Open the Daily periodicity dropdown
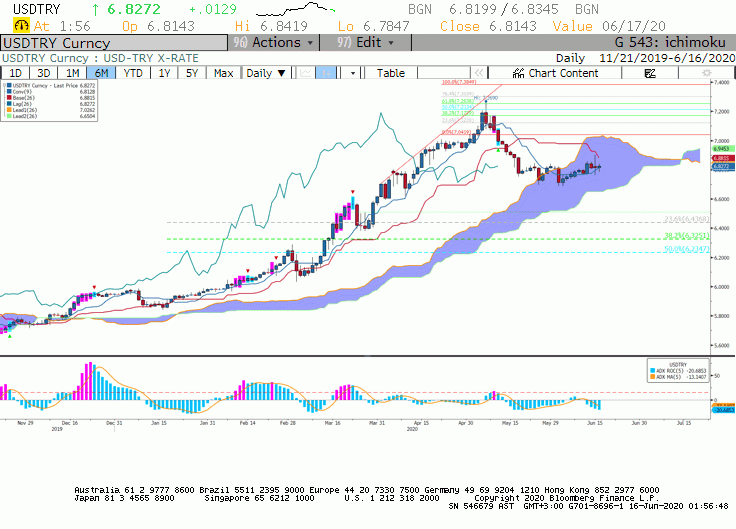The height and width of the screenshot is (529, 736). pos(266,73)
